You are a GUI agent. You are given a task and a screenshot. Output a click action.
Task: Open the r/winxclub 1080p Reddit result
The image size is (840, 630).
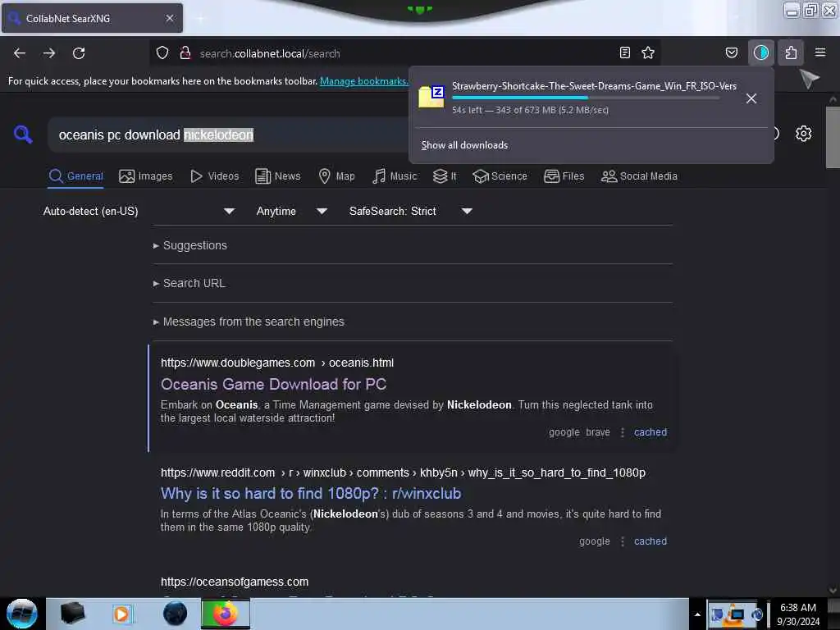[311, 493]
